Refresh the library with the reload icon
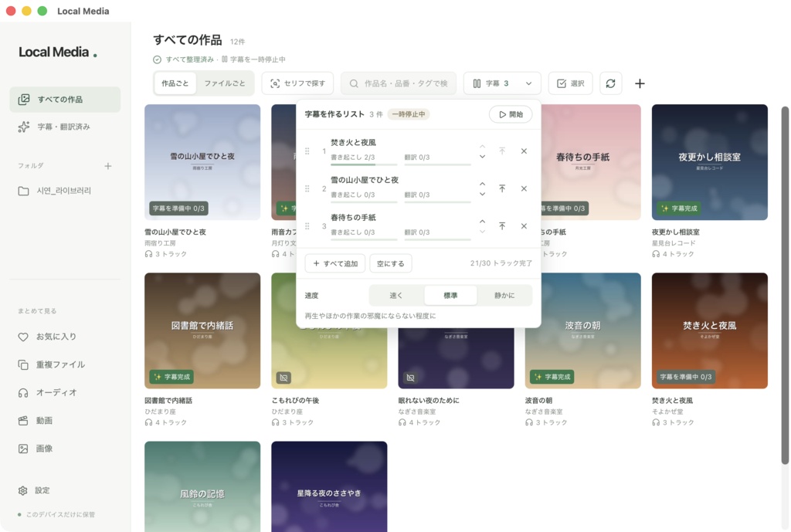The height and width of the screenshot is (532, 791). click(610, 83)
